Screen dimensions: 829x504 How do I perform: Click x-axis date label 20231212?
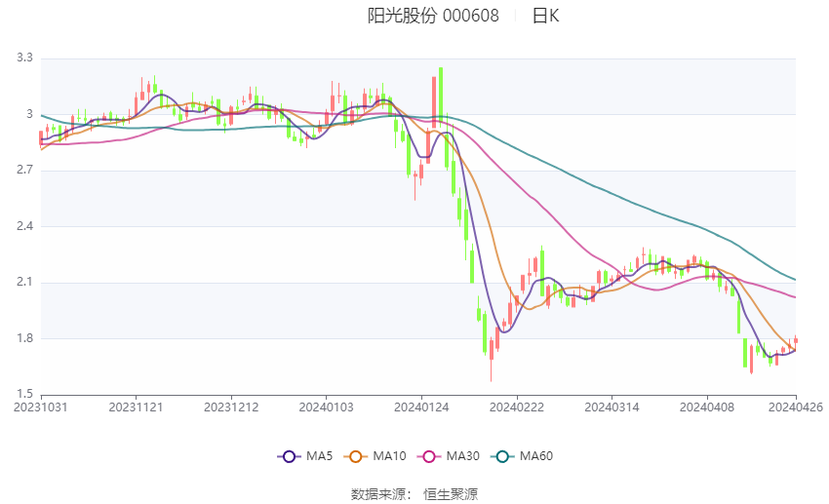click(x=231, y=407)
